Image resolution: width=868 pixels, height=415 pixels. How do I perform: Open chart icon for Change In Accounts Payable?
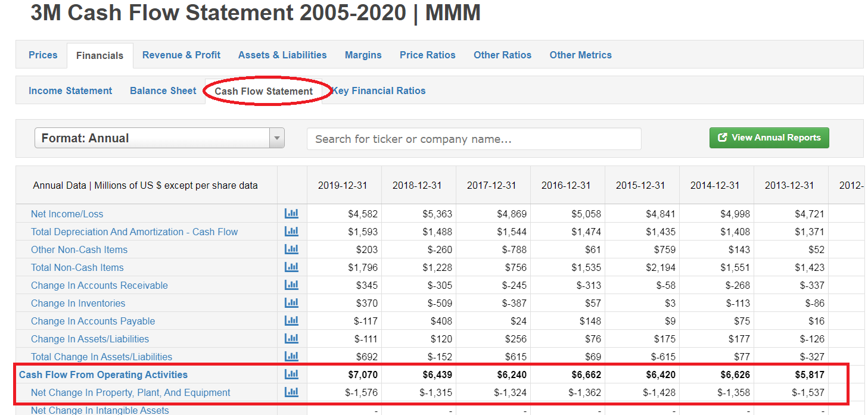[x=291, y=321]
